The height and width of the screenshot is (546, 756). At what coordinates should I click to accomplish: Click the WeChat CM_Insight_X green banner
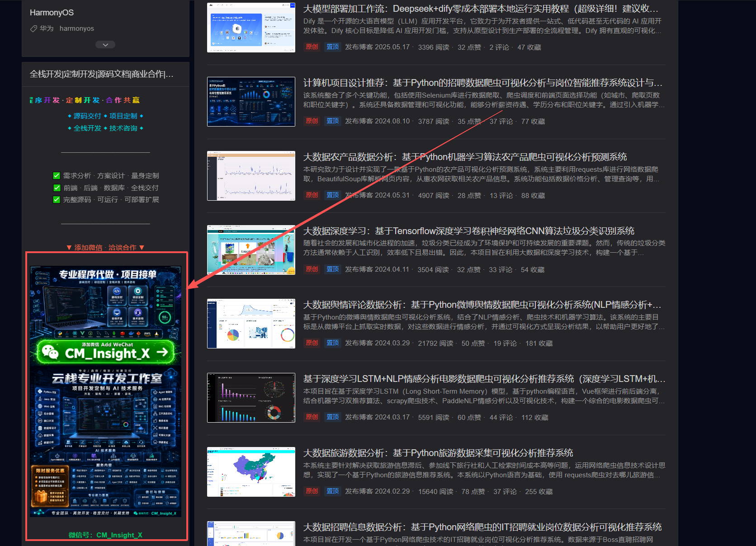tap(105, 352)
